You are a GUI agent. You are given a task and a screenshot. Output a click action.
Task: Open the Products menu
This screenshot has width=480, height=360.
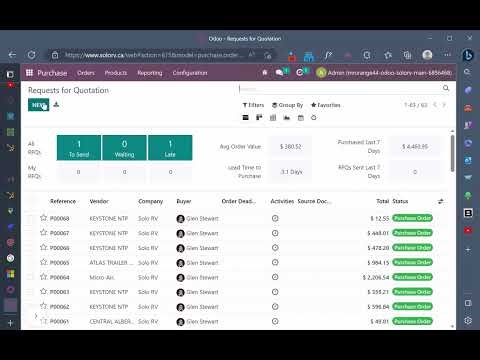[x=116, y=73]
